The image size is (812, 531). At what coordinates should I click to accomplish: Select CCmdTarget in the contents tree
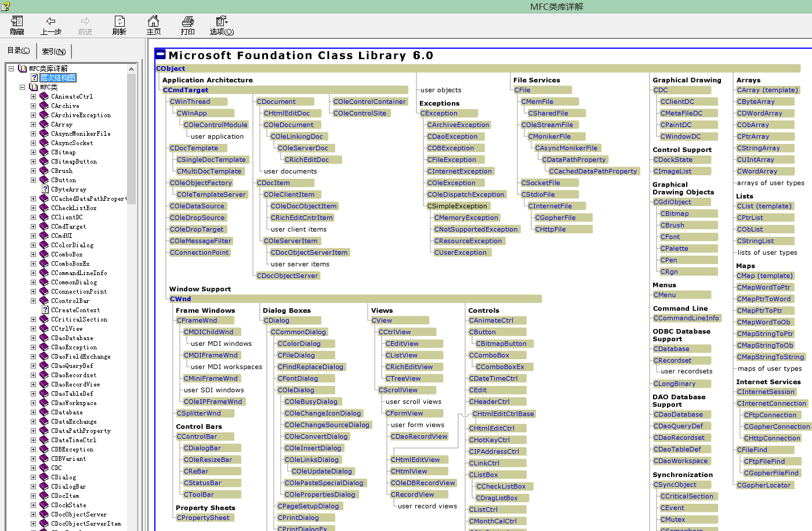[x=68, y=226]
